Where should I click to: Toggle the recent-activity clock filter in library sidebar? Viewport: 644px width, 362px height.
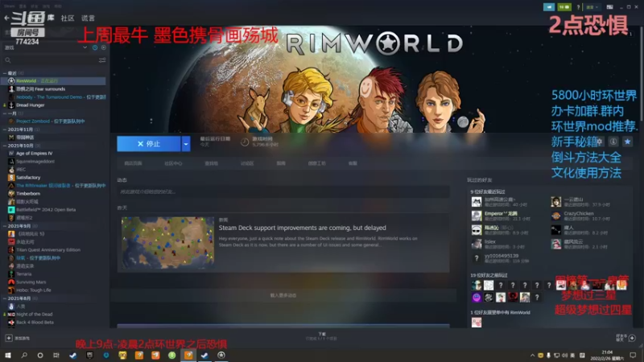click(x=95, y=47)
